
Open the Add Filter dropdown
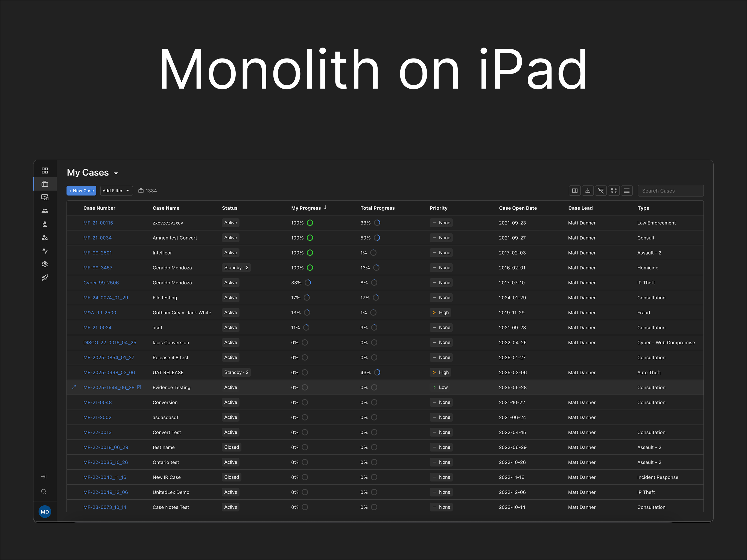116,191
